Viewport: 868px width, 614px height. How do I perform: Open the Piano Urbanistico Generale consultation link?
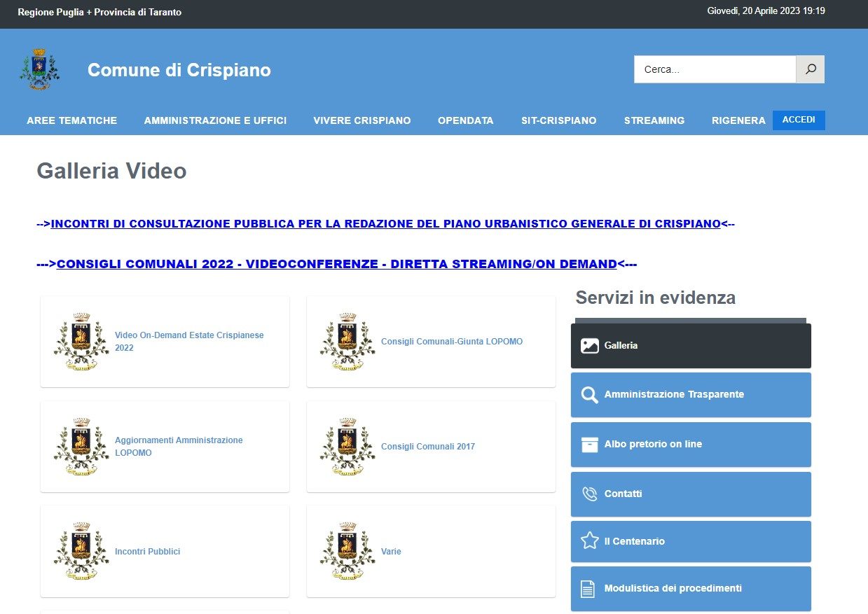point(385,224)
